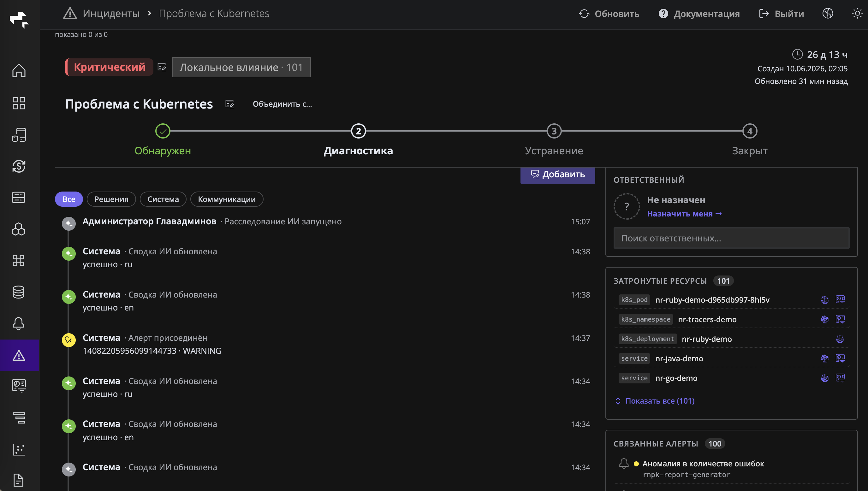This screenshot has width=868, height=491.
Task: Open the database icon in sidebar
Action: [x=19, y=292]
